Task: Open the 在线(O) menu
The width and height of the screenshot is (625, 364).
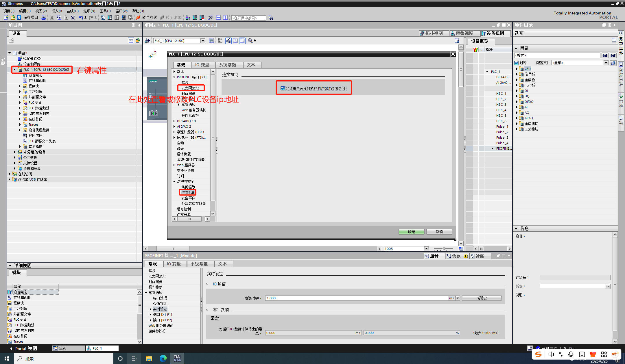Action: pyautogui.click(x=73, y=11)
